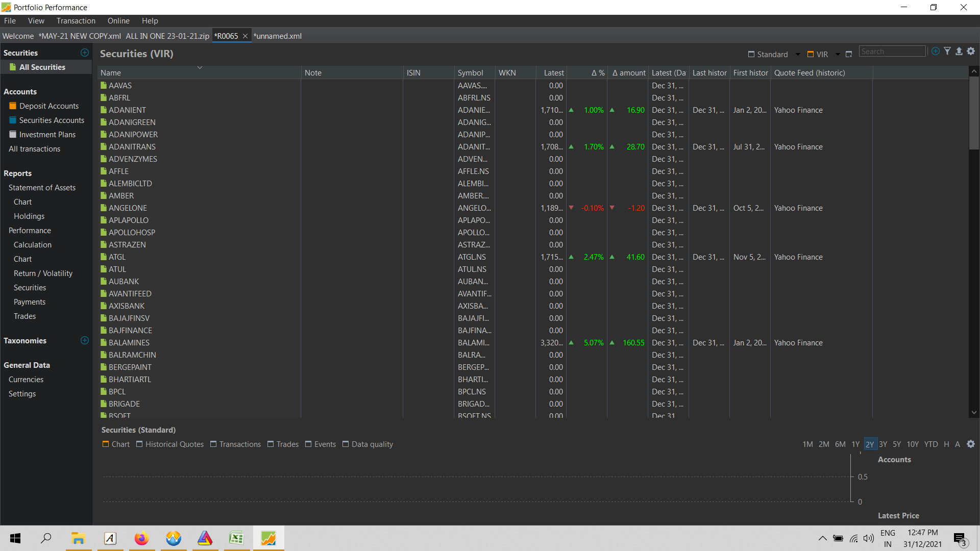Select the 5Y chart period button
This screenshot has height=551, width=980.
point(897,444)
